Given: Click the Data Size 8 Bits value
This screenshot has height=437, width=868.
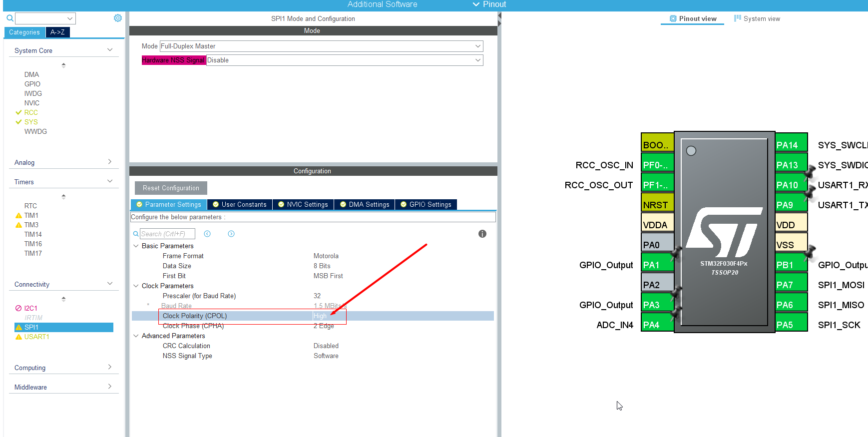Looking at the screenshot, I should click(x=322, y=266).
